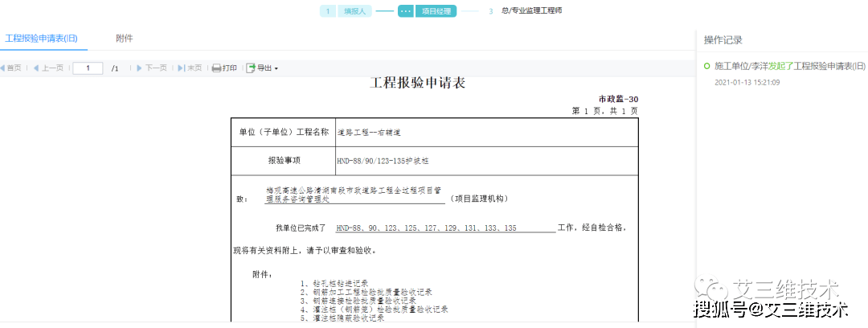Image resolution: width=868 pixels, height=328 pixels.
Task: Jump to 末页 last page
Action: click(x=190, y=68)
